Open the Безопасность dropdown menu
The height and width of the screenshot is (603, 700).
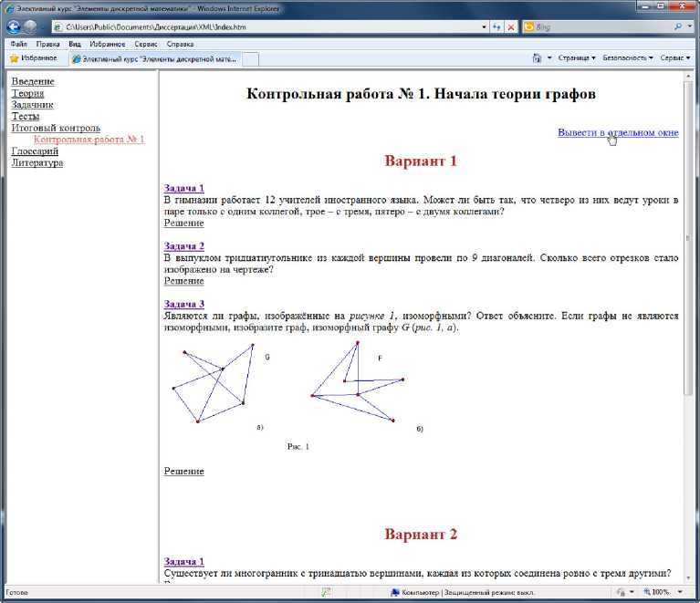point(628,58)
